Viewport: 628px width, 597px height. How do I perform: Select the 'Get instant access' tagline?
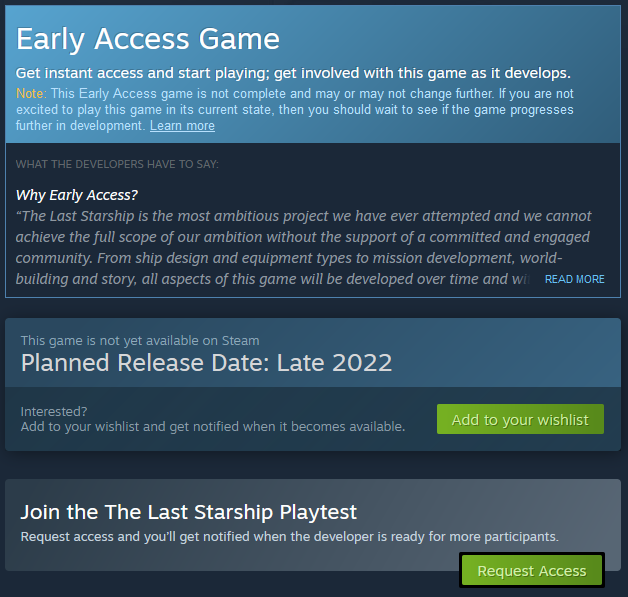[293, 73]
